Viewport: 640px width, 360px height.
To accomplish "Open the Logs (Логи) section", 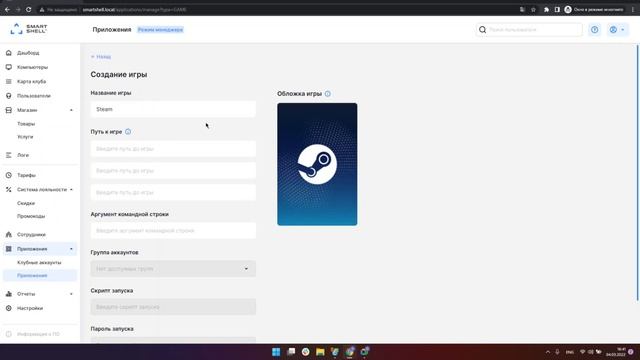I will tap(23, 155).
